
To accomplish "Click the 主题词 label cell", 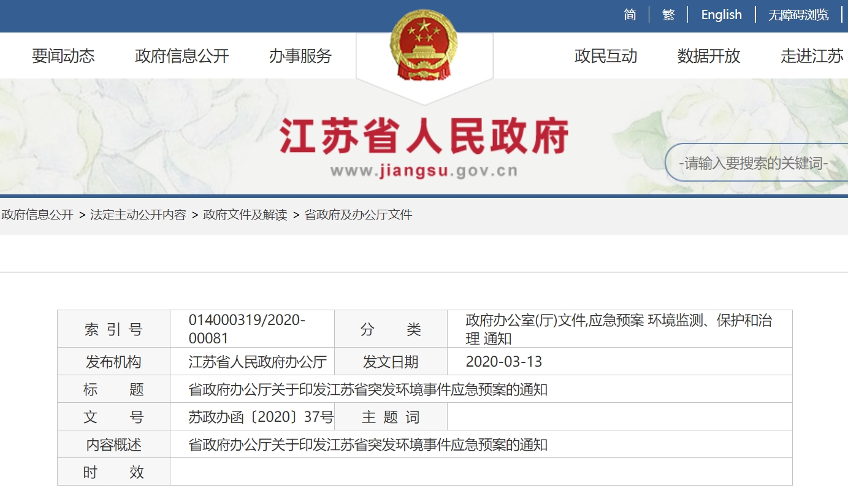I will click(391, 416).
